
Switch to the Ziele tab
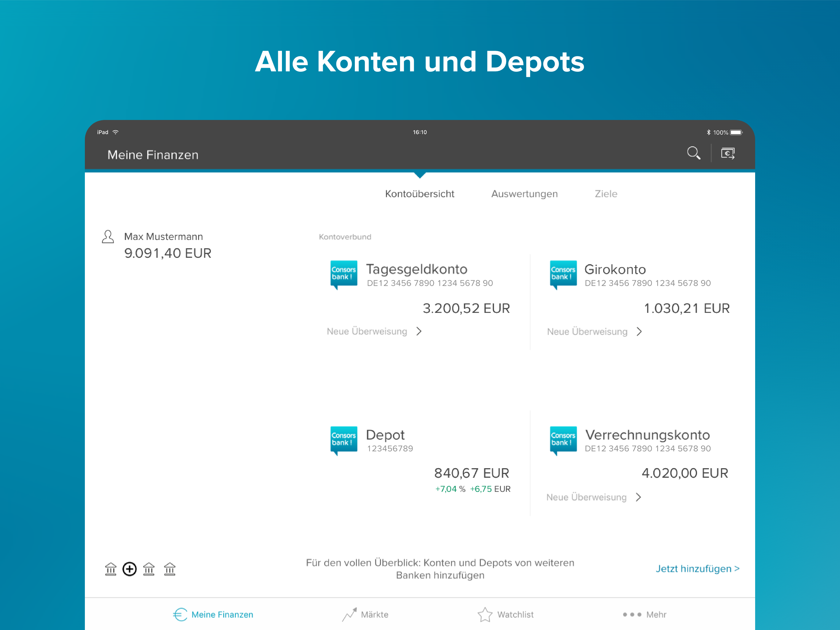(x=606, y=194)
